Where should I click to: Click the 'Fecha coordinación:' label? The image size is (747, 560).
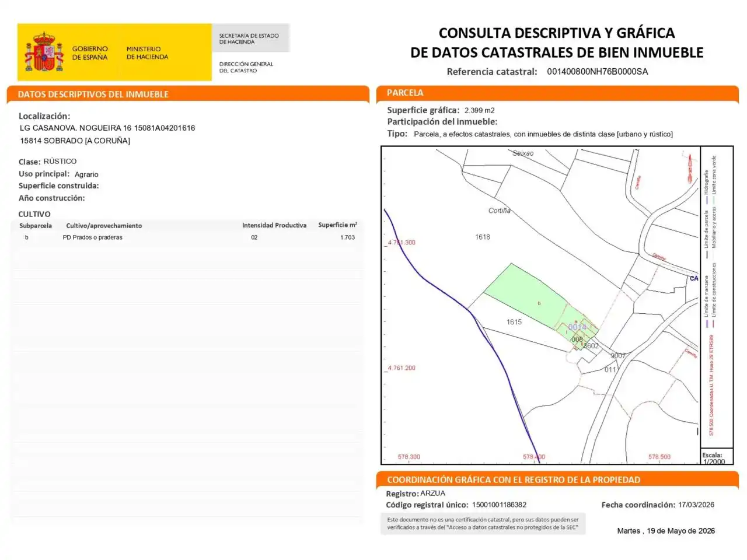click(x=638, y=505)
